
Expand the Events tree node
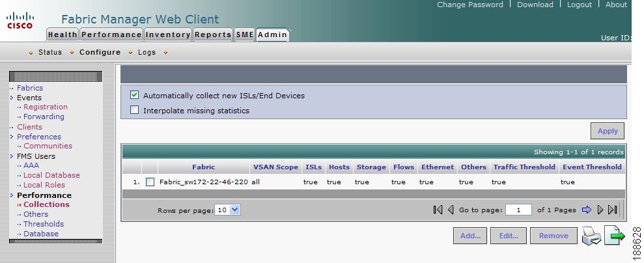[x=12, y=98]
